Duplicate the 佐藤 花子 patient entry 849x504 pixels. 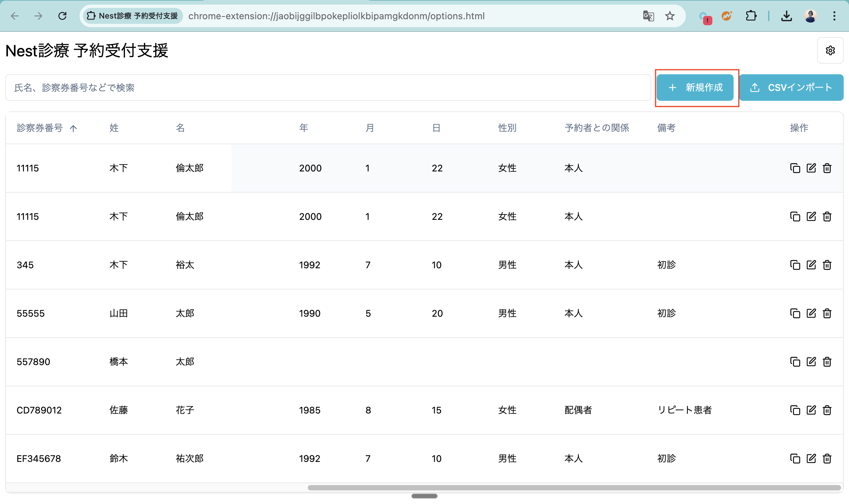click(795, 410)
